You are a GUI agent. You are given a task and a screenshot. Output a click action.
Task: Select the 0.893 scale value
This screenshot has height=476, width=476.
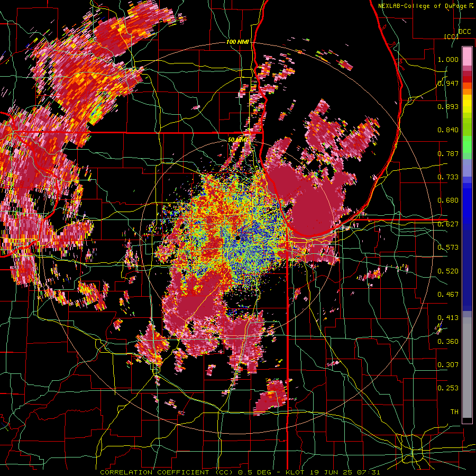point(448,106)
